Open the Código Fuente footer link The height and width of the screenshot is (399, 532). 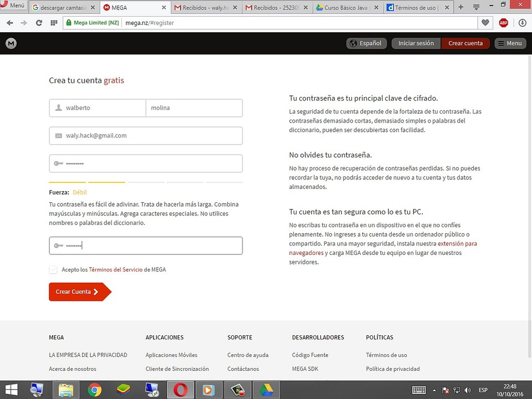310,355
